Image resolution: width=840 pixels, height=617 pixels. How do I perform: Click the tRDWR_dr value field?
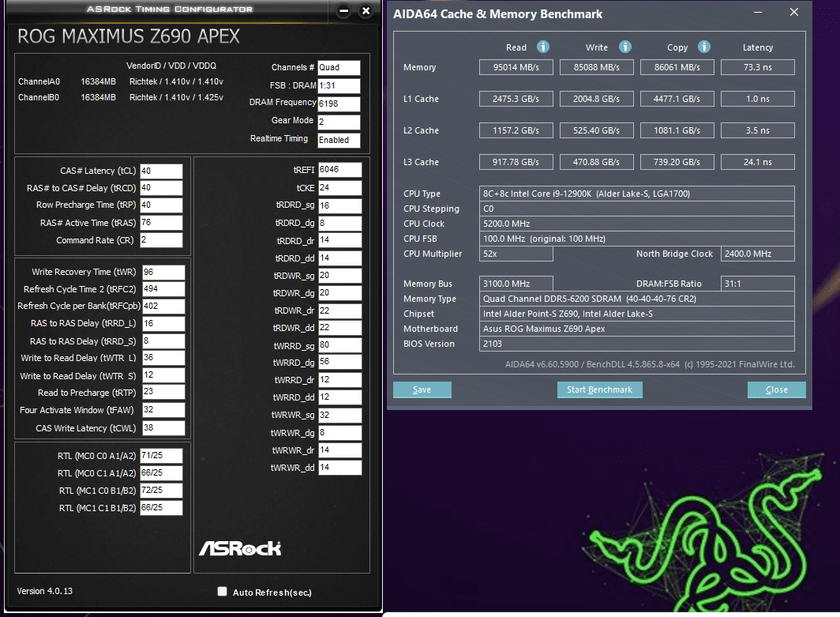[340, 311]
